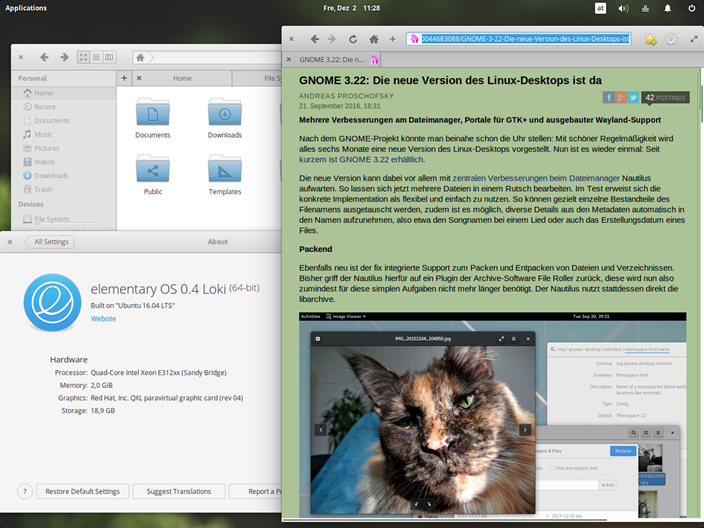
Task: Open a new tab with the plus icon
Action: tap(392, 39)
